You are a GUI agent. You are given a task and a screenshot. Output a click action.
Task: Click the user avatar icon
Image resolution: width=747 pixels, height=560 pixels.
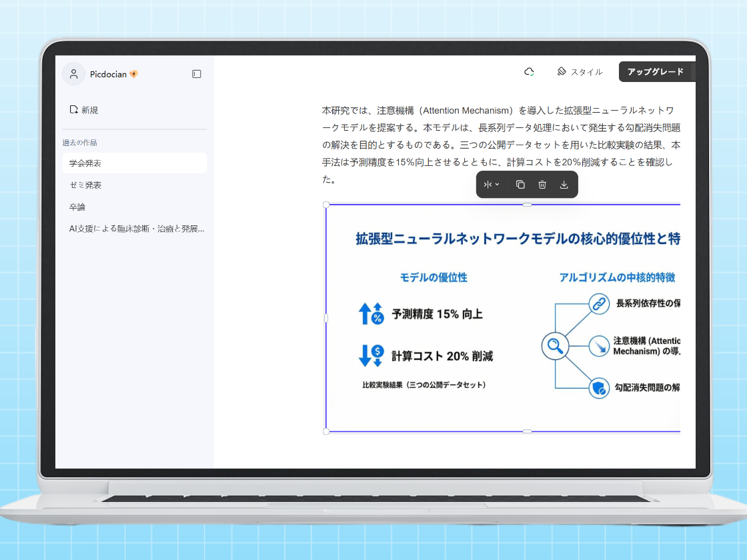(73, 74)
